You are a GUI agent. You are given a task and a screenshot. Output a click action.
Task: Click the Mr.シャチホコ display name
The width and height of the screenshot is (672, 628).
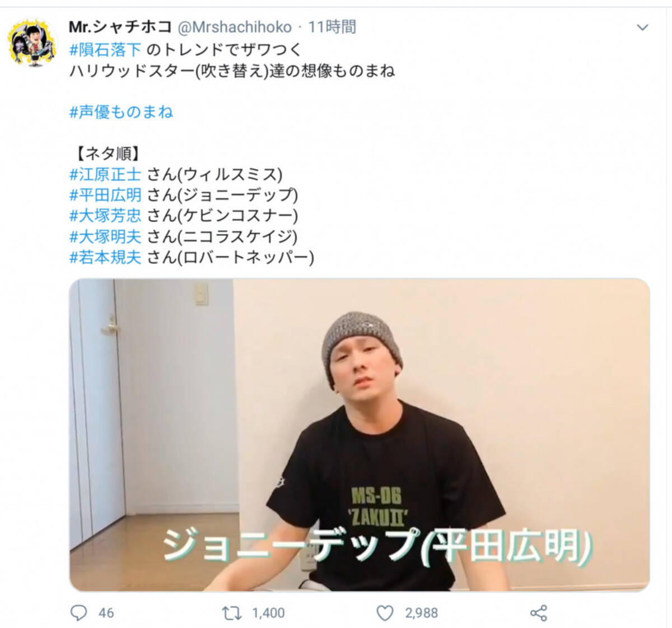pyautogui.click(x=120, y=26)
